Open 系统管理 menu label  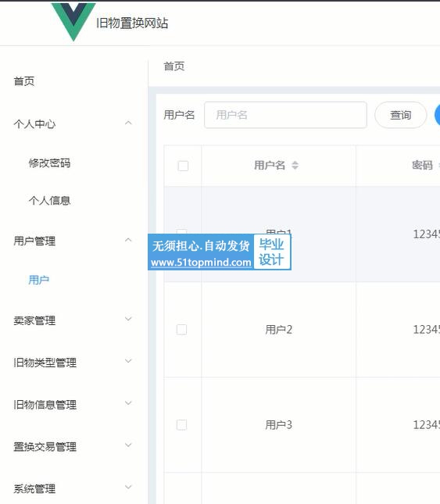[34, 489]
